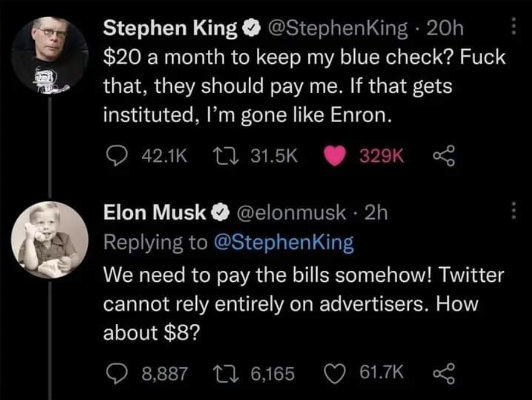This screenshot has width=532, height=400.
Task: Open the 2h timestamp of Musk's reply
Action: 376,213
